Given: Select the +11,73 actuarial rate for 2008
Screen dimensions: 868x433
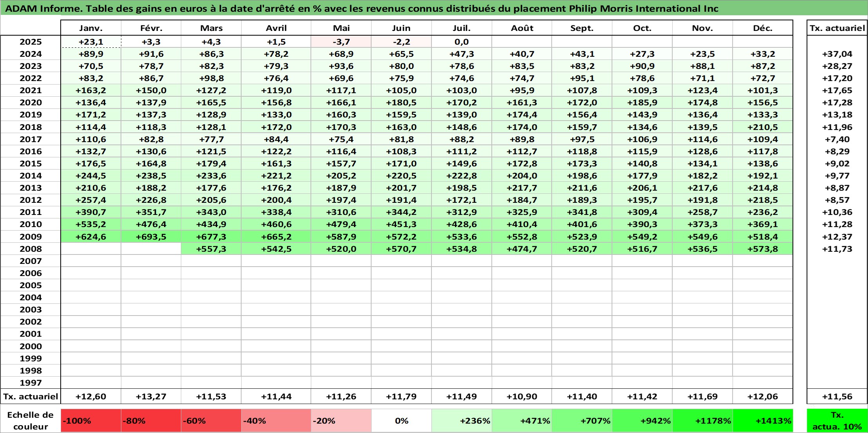Looking at the screenshot, I should point(837,249).
